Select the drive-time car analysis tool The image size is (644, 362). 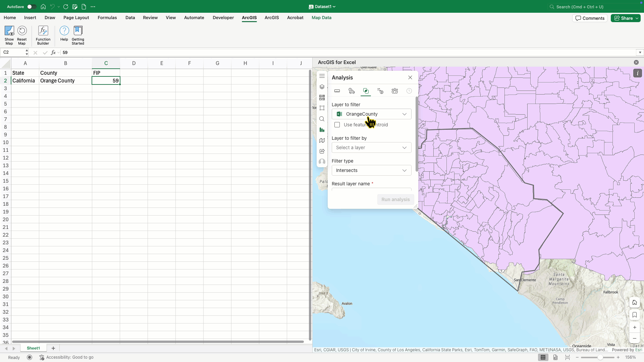pyautogui.click(x=352, y=91)
